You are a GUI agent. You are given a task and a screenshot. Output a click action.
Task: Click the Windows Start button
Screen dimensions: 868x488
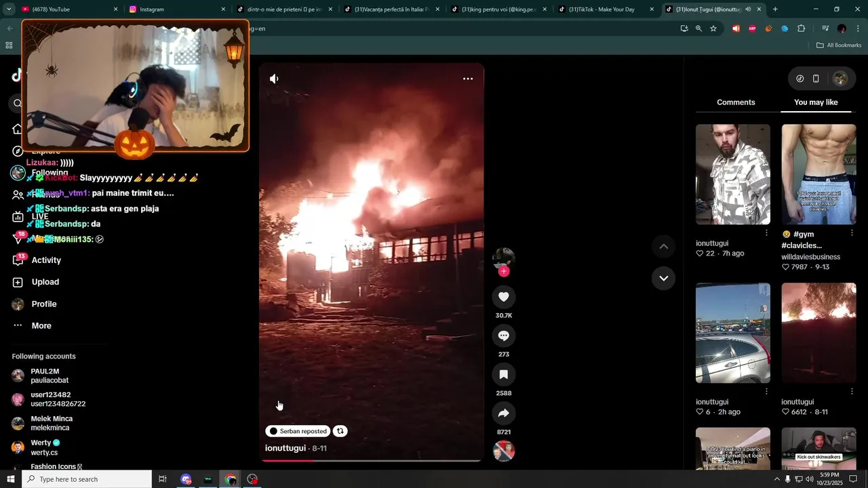pyautogui.click(x=10, y=479)
